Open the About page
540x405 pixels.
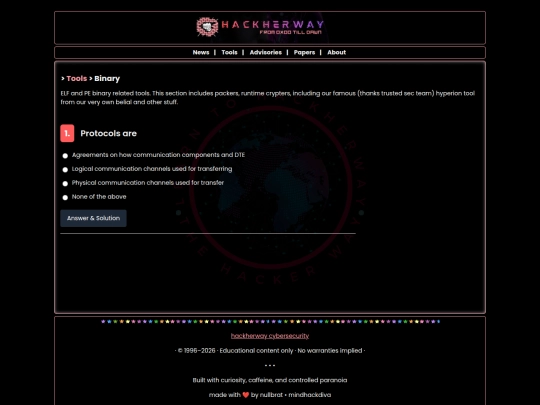click(x=336, y=52)
